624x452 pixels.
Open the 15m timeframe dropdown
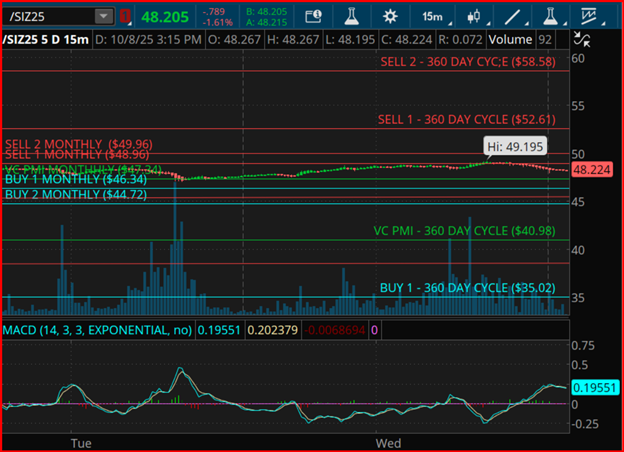coord(432,17)
